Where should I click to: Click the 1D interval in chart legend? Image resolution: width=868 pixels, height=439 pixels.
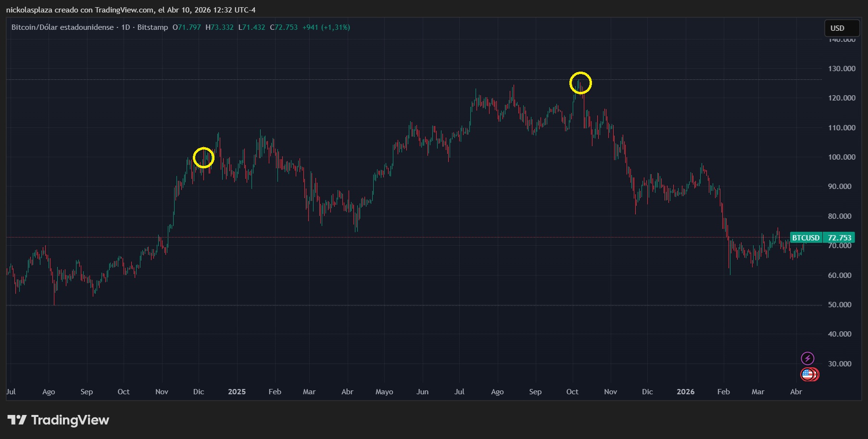click(126, 27)
